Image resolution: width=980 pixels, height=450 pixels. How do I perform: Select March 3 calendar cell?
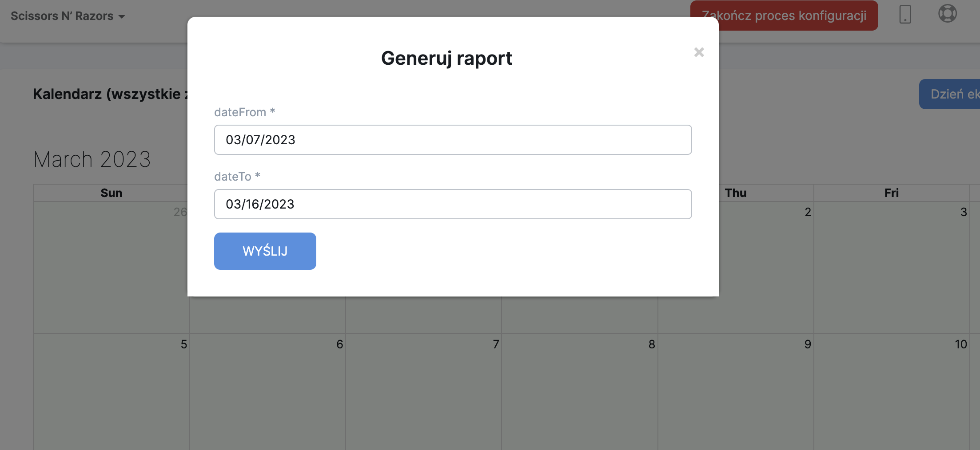click(891, 266)
